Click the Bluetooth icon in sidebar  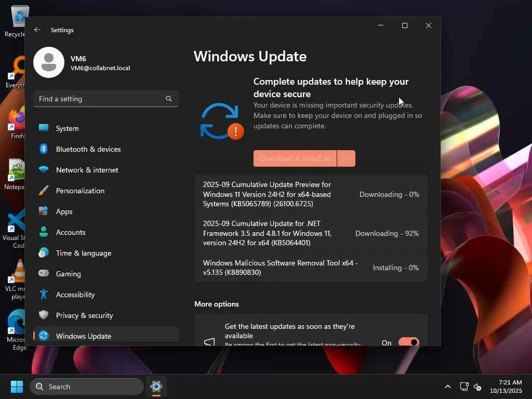point(44,149)
